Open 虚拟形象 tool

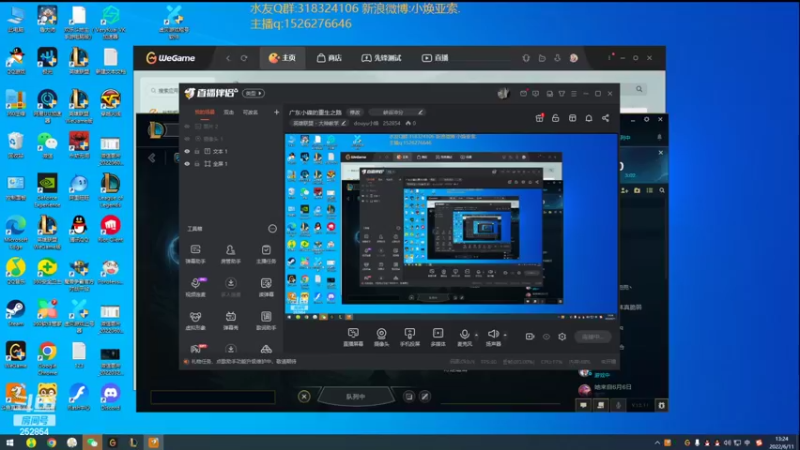coord(195,321)
